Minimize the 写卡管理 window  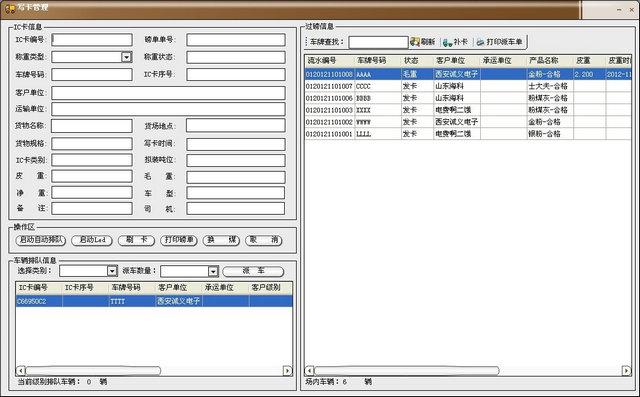pyautogui.click(x=620, y=9)
